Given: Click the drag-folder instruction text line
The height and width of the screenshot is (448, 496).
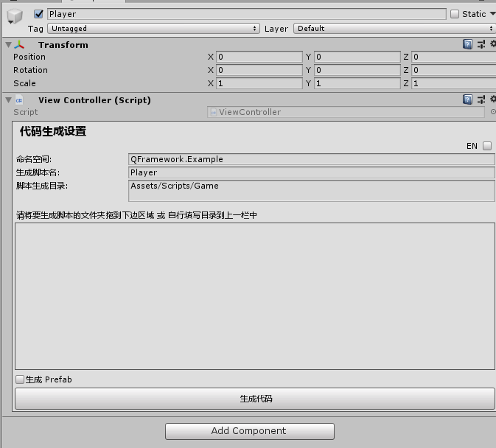Looking at the screenshot, I should 136,215.
